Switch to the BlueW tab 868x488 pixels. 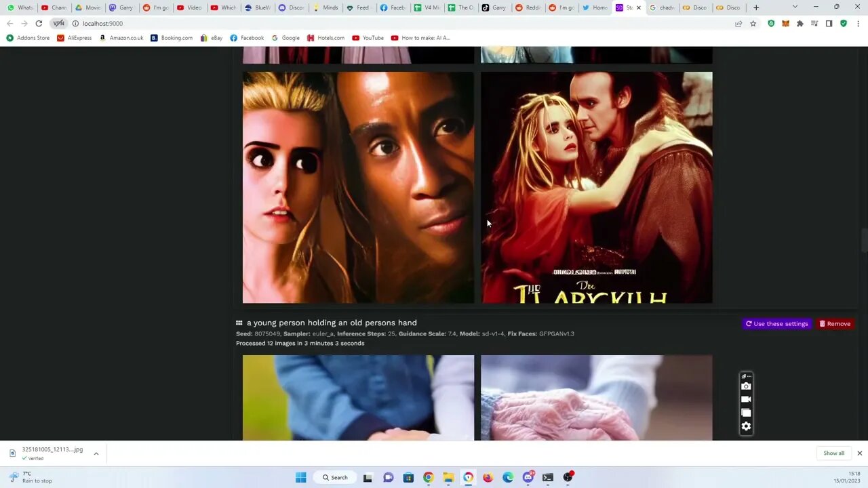click(258, 7)
